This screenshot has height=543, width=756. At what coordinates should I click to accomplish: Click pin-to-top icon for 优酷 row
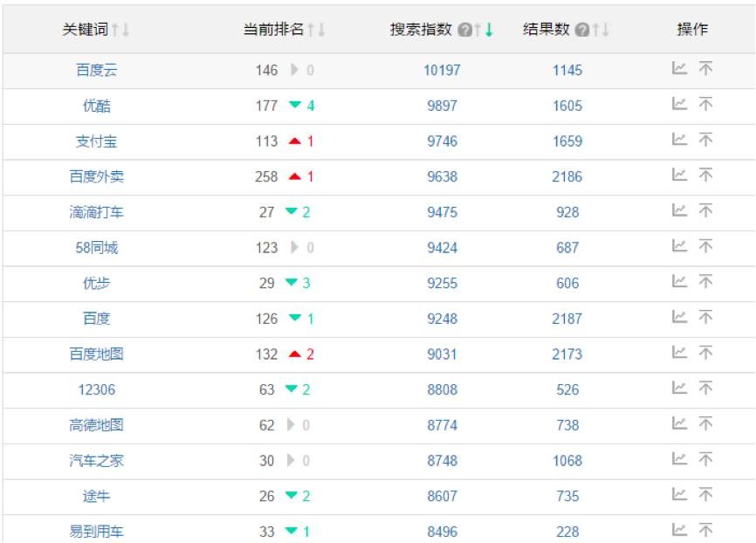705,104
